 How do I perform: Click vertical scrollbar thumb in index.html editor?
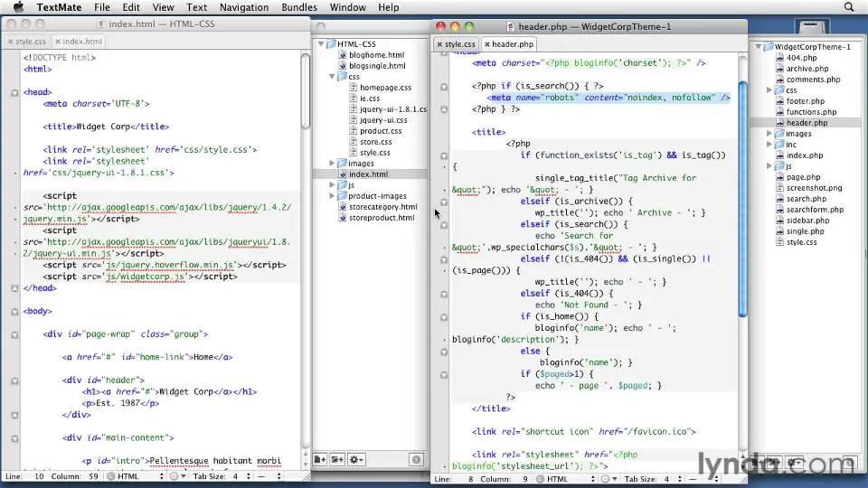click(x=305, y=91)
